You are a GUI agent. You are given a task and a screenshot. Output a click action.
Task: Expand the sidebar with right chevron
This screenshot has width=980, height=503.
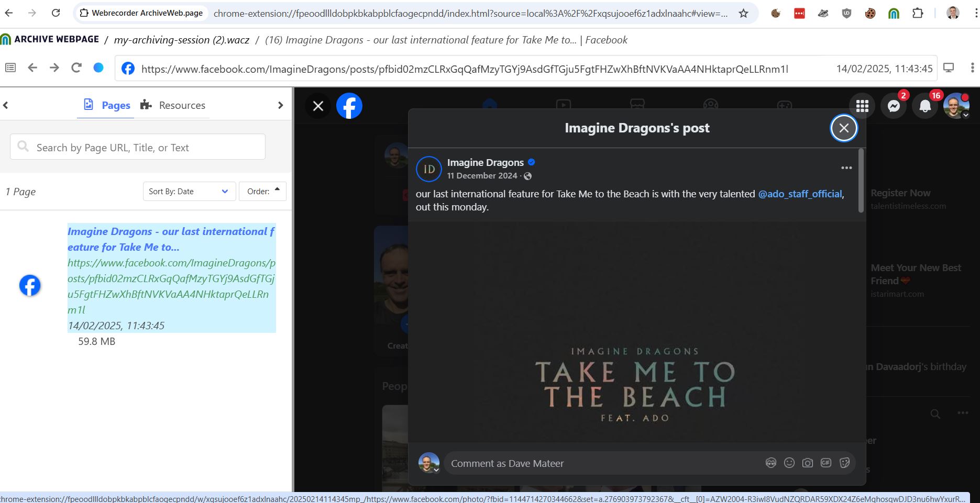[x=280, y=105]
